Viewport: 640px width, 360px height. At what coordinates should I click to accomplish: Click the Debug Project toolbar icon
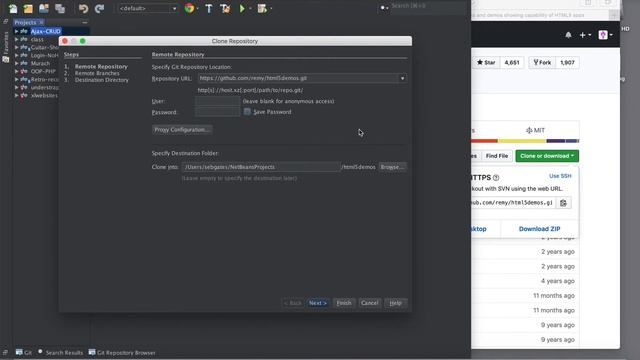point(262,8)
